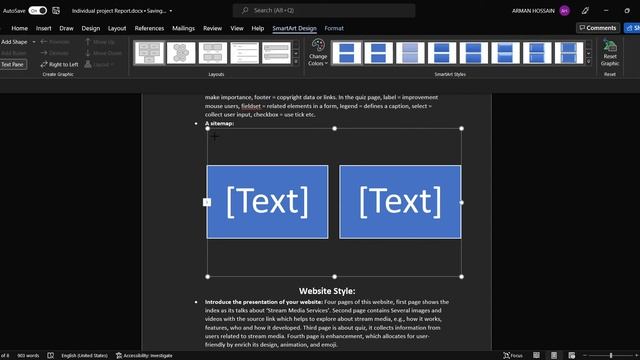Select the second circular cluster layout thumbnail

[181, 53]
